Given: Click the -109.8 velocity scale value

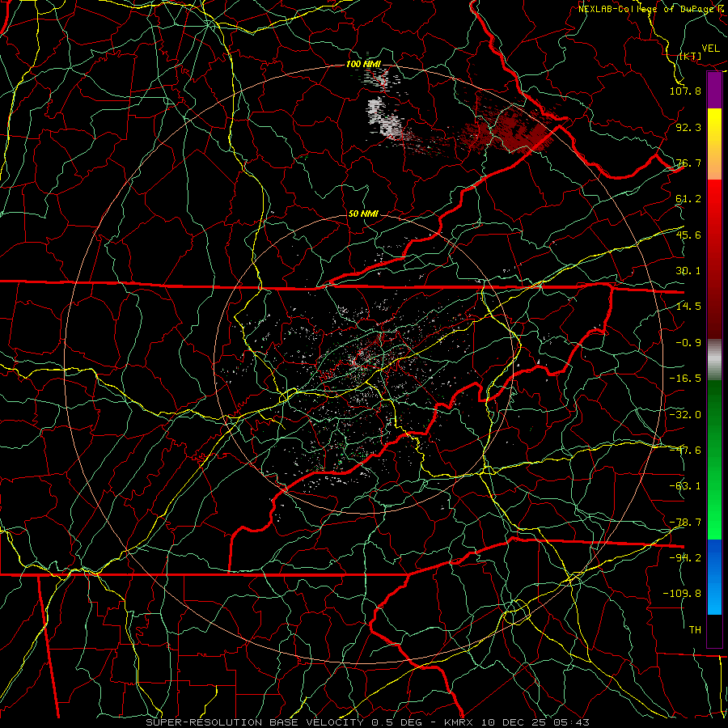Looking at the screenshot, I should coord(682,594).
